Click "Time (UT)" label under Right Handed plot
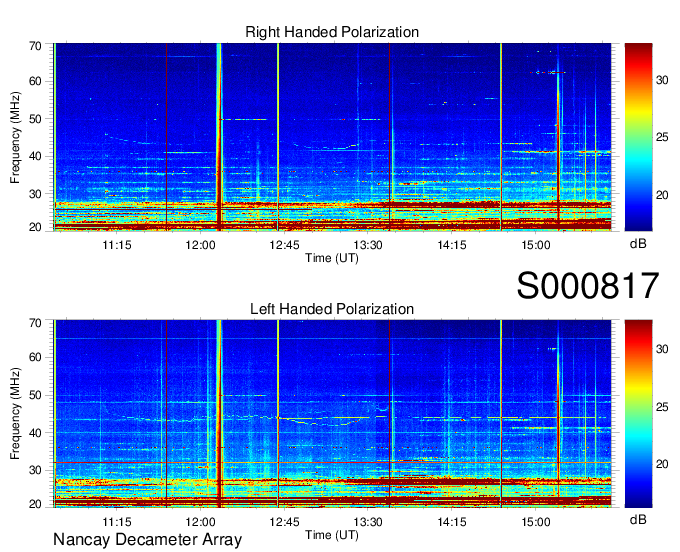The height and width of the screenshot is (552, 680). pos(332,258)
